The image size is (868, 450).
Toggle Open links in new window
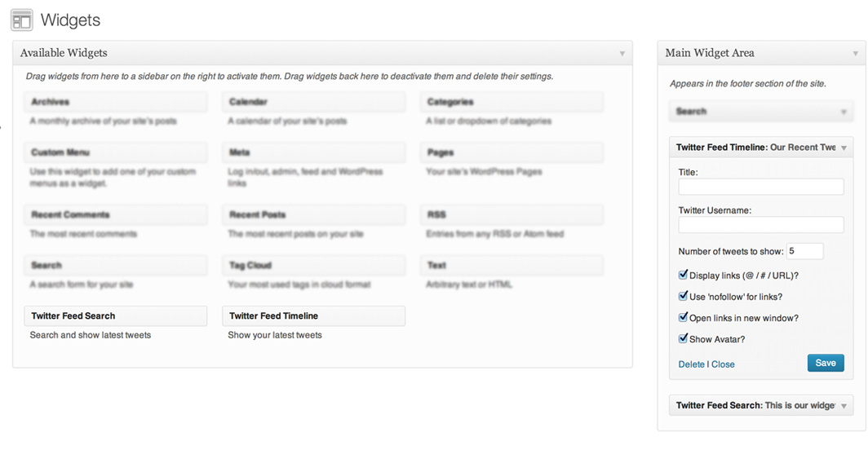tap(683, 317)
